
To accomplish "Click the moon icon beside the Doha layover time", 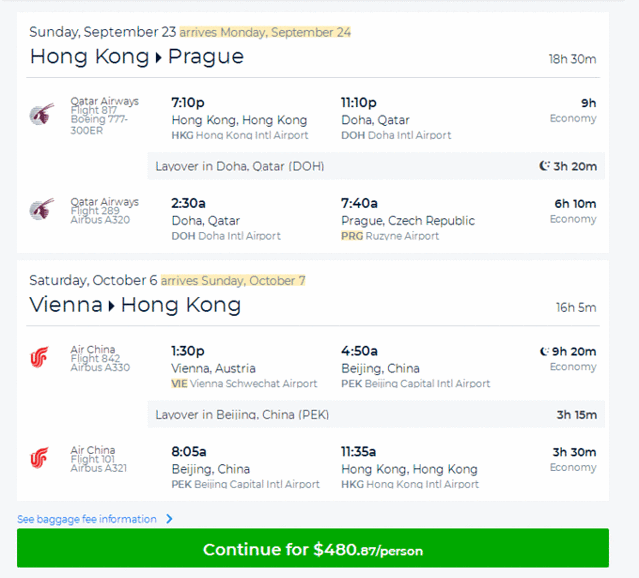I will tap(544, 166).
